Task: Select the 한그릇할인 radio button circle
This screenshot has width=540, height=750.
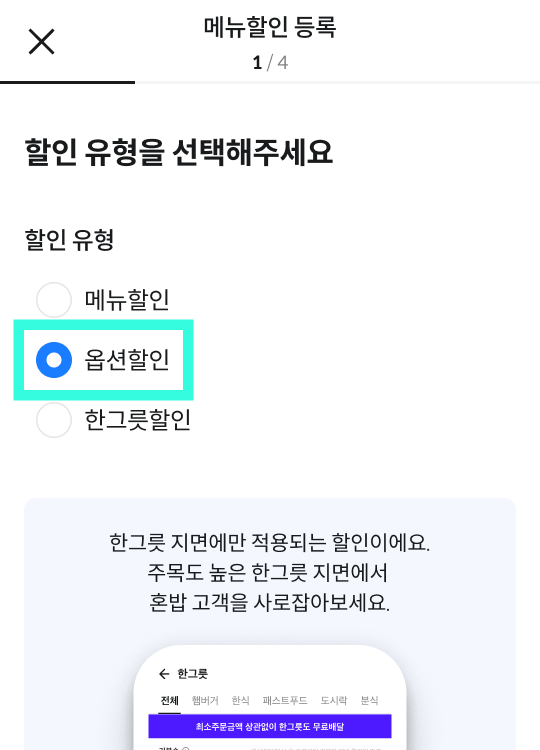Action: [54, 419]
